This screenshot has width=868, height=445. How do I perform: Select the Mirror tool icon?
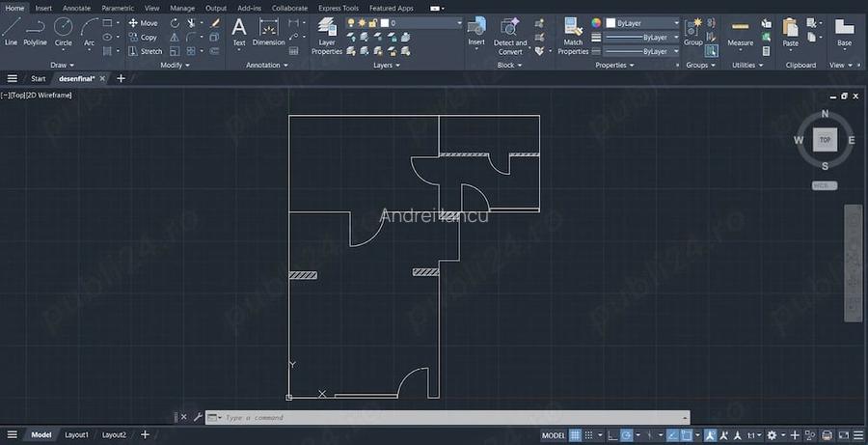[x=175, y=37]
